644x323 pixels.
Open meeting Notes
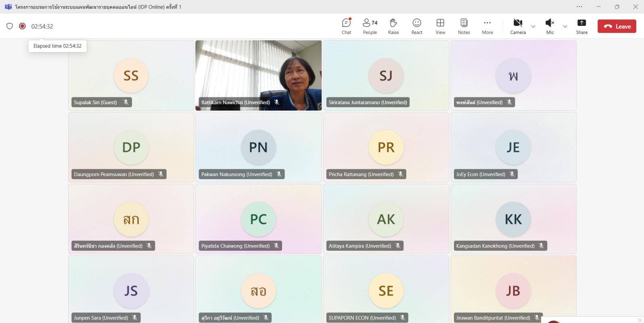point(464,26)
